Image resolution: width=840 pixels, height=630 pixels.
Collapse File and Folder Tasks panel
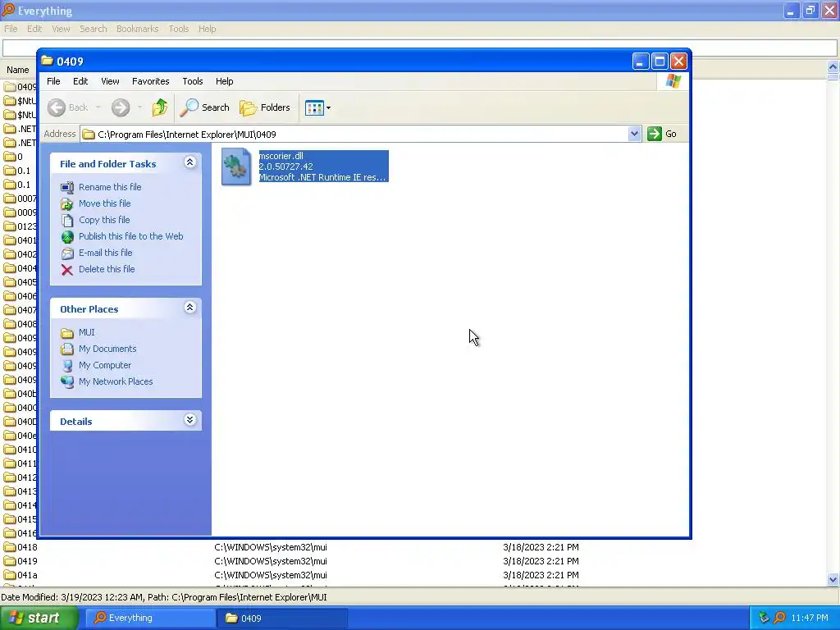click(x=189, y=162)
